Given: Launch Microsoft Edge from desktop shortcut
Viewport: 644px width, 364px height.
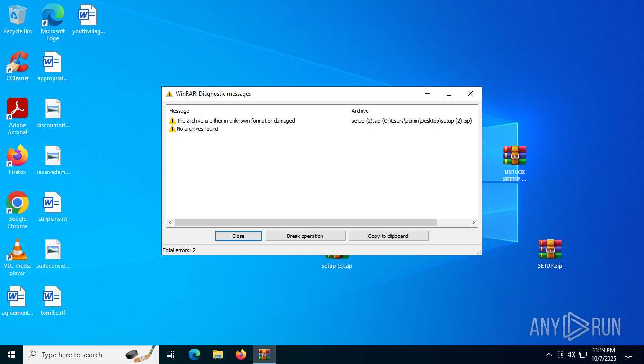Looking at the screenshot, I should point(53,22).
